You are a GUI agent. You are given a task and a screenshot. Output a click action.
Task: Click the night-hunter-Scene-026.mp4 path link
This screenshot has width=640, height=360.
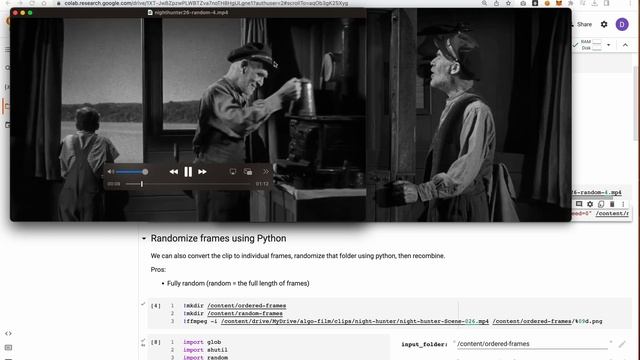[x=355, y=321]
